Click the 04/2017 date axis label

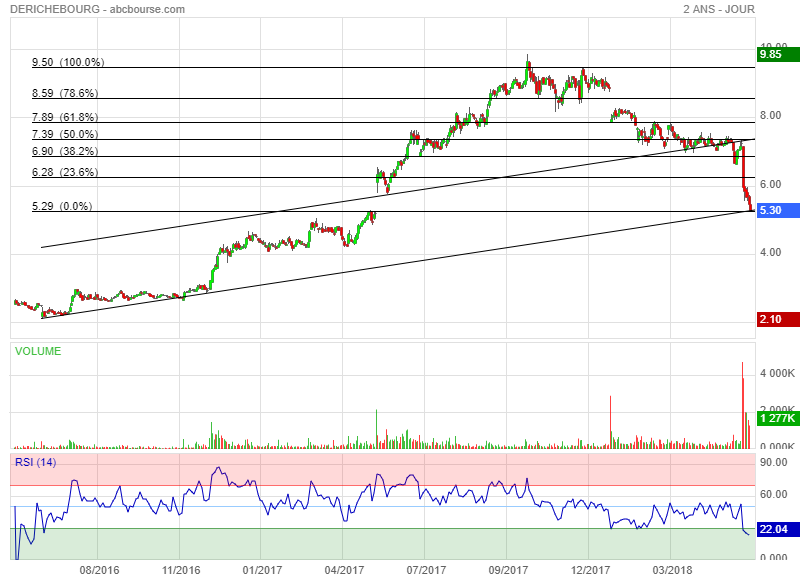344,570
